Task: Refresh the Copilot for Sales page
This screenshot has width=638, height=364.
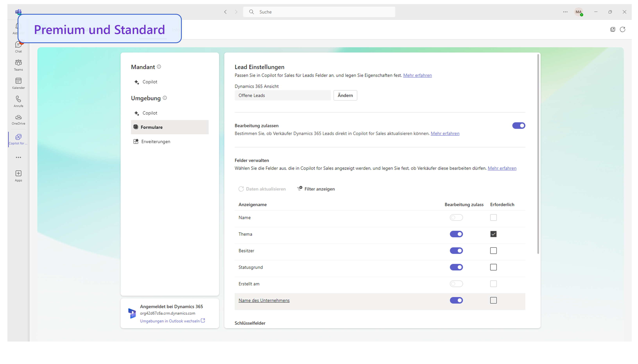Action: (623, 29)
